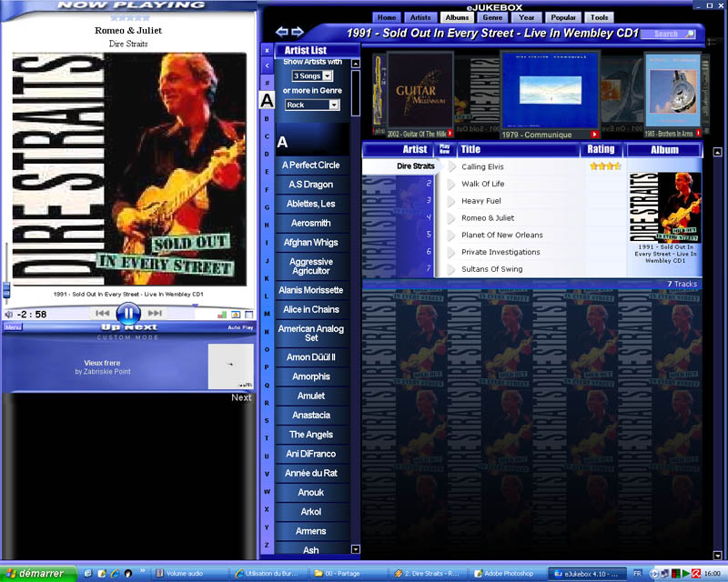Play Planet Of New Orleans arrow icon
Screen dimensions: 728x582
tap(451, 235)
